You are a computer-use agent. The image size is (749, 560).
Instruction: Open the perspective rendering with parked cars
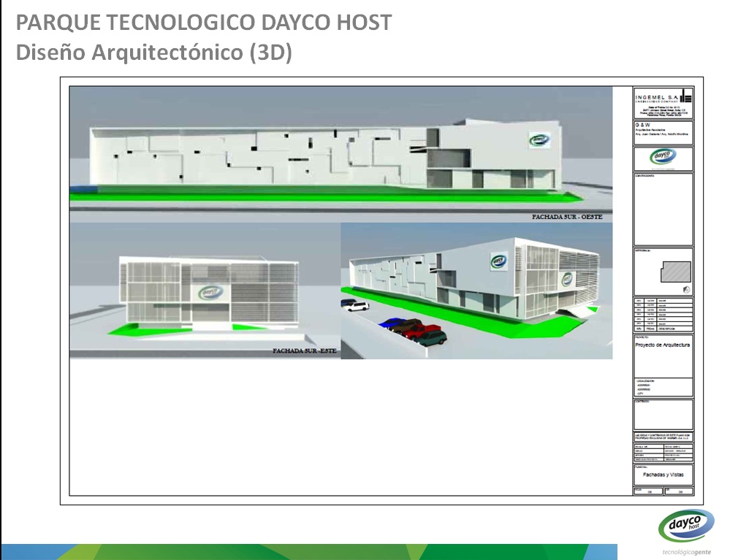coord(476,291)
